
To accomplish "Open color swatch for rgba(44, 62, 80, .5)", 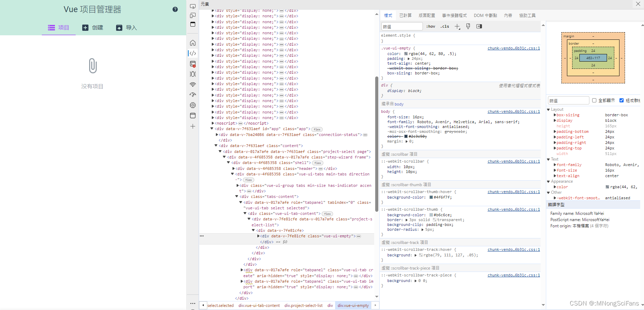I will [x=406, y=54].
